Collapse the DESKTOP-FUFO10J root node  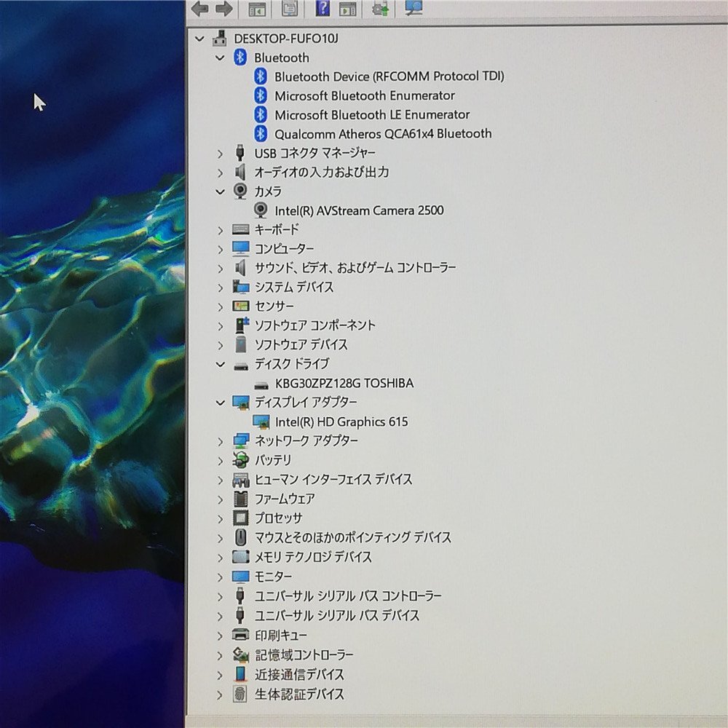coord(199,39)
